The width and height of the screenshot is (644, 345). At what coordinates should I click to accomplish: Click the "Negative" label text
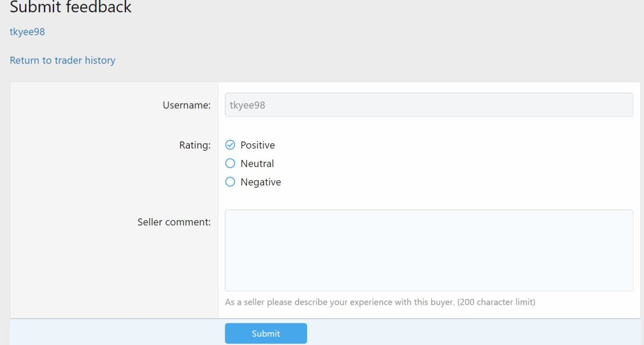click(x=261, y=182)
